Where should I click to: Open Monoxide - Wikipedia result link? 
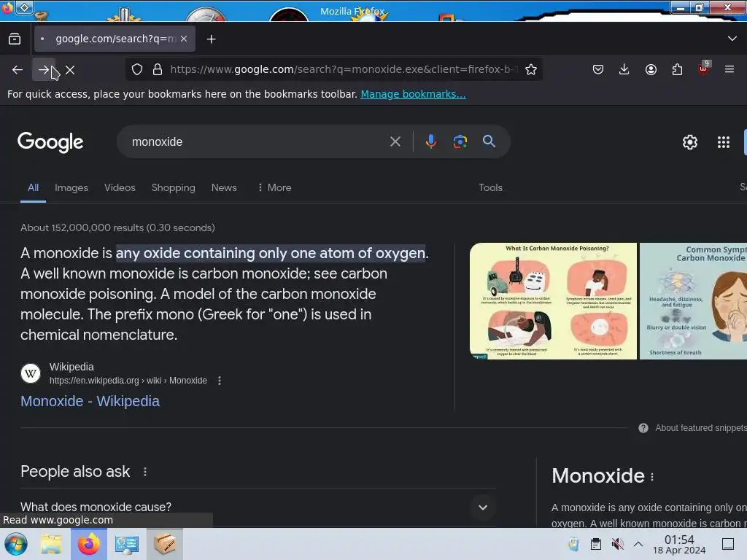[x=90, y=402]
